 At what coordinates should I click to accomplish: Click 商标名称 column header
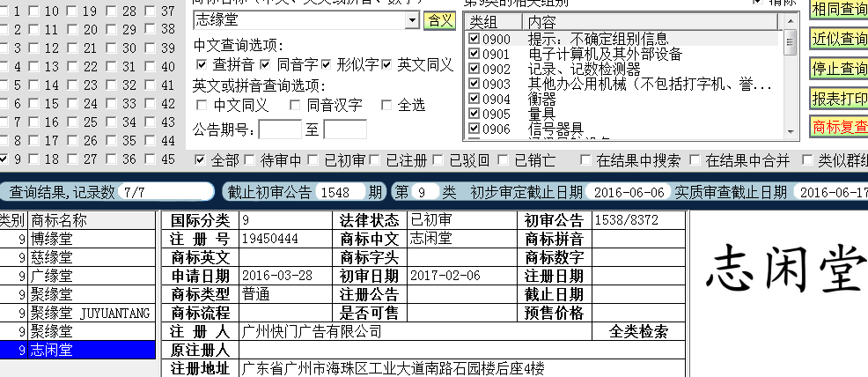coord(92,221)
